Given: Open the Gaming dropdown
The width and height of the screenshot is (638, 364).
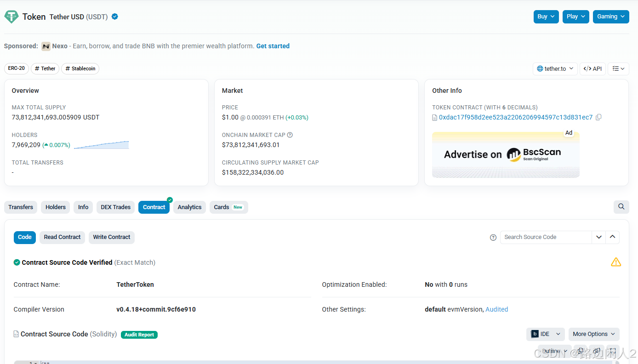Looking at the screenshot, I should [x=611, y=17].
